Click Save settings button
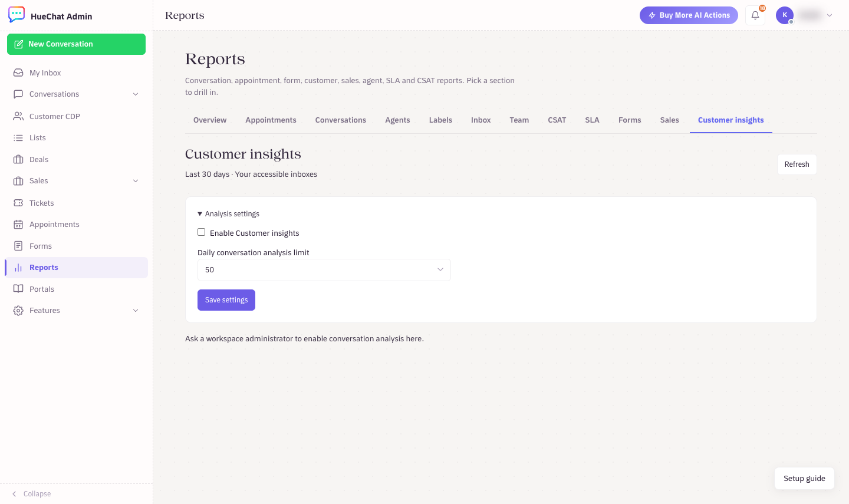This screenshot has width=849, height=504. 226,300
